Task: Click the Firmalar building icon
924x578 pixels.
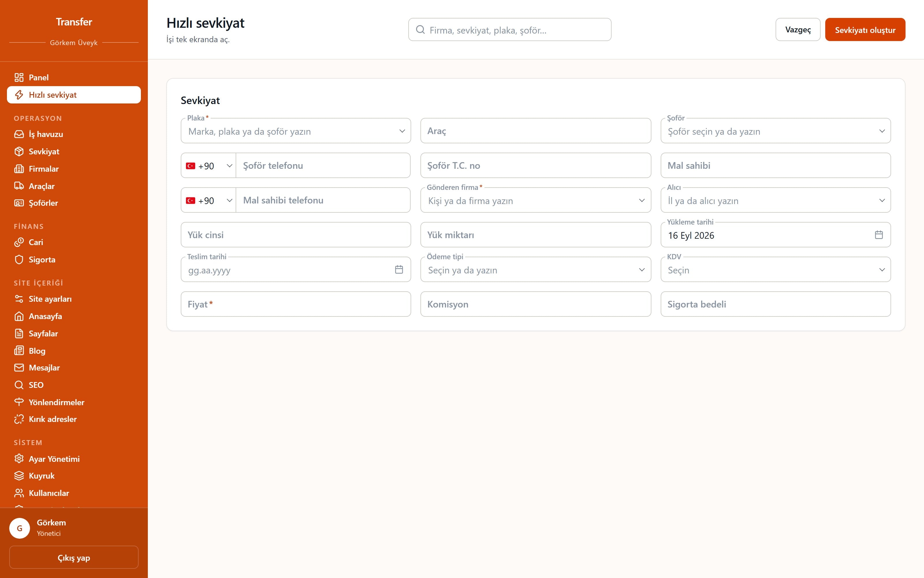Action: tap(19, 168)
